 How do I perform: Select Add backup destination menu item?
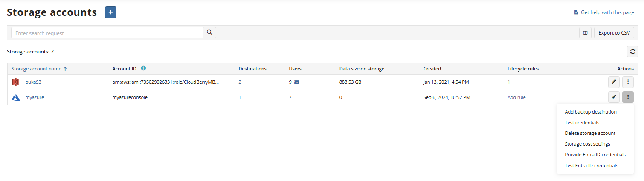click(x=590, y=112)
